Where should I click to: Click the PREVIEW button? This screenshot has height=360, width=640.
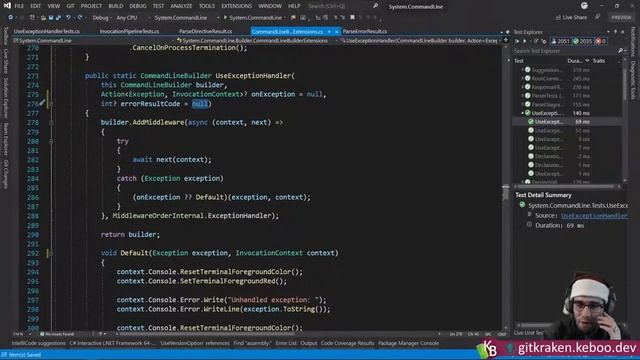point(621,18)
